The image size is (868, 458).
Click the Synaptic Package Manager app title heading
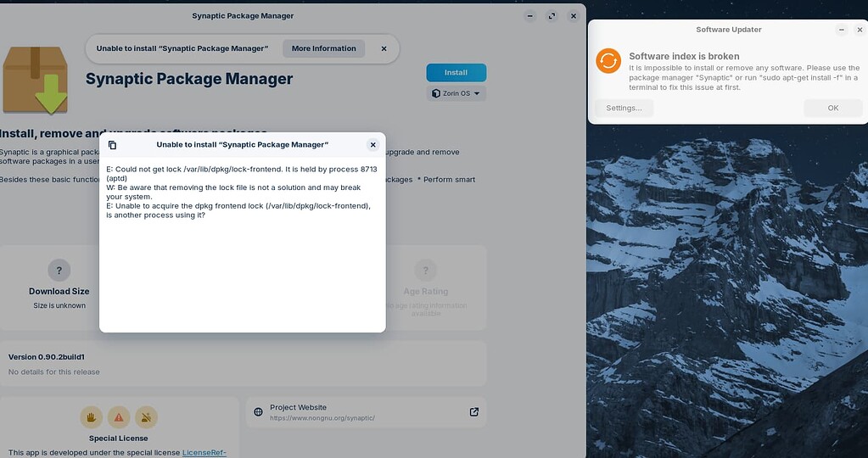[189, 79]
